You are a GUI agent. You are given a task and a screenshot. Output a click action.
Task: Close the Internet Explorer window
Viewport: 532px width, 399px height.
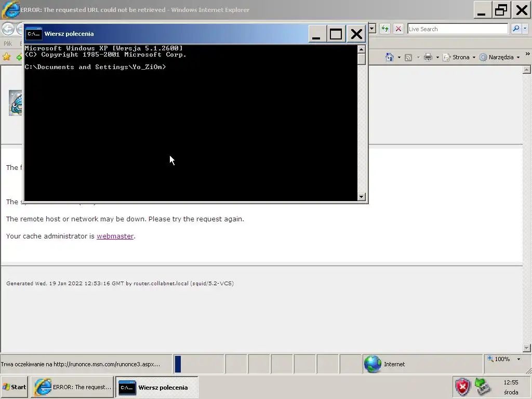(522, 10)
